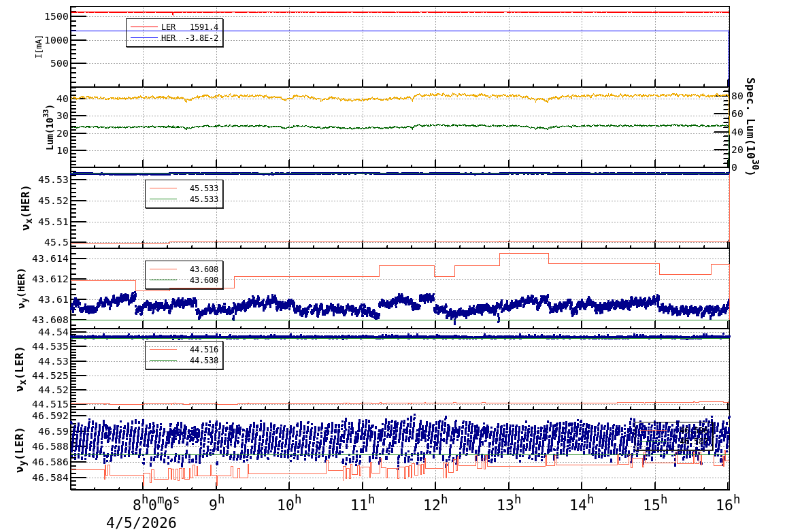Click the Spec. Lum(10^30) right axis label
The height and width of the screenshot is (532, 785).
749,127
